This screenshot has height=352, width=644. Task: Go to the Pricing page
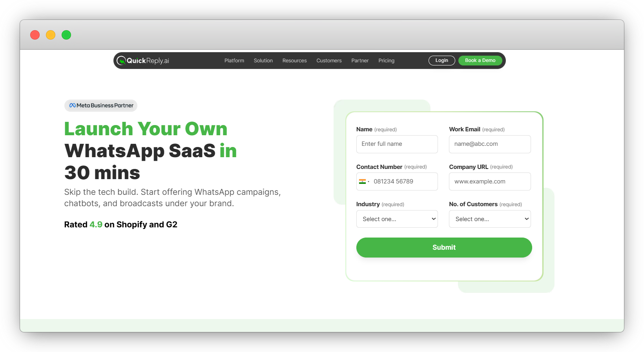[387, 61]
